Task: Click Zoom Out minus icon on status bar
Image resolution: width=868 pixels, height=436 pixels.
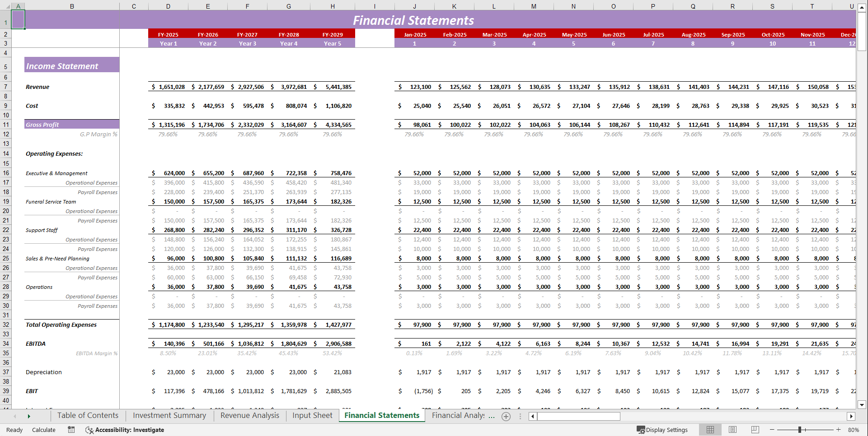Action: click(x=771, y=430)
